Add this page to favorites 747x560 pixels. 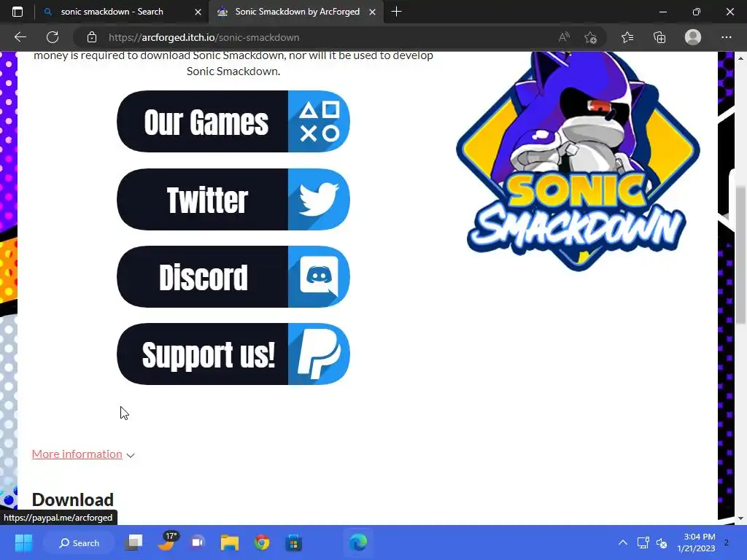(591, 37)
